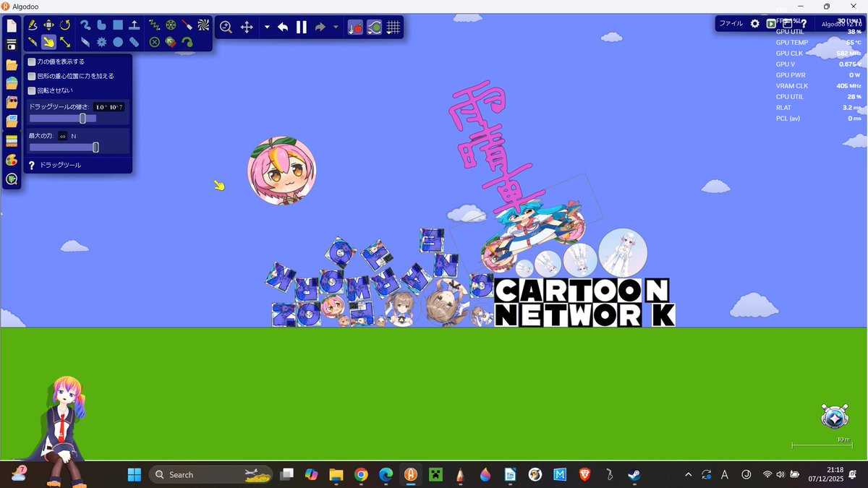Click the pink-haired character circle
This screenshot has height=488, width=868.
[x=281, y=171]
